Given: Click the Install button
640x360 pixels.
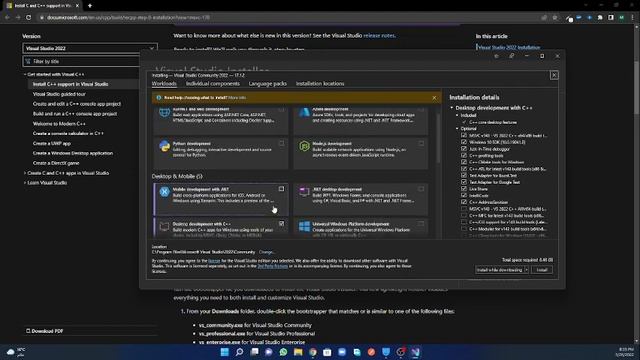Looking at the screenshot, I should pos(542,270).
